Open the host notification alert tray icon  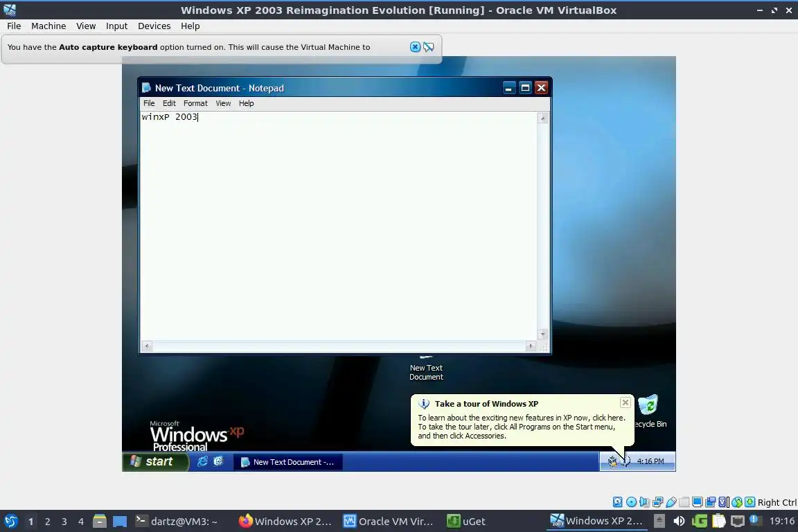(x=756, y=520)
